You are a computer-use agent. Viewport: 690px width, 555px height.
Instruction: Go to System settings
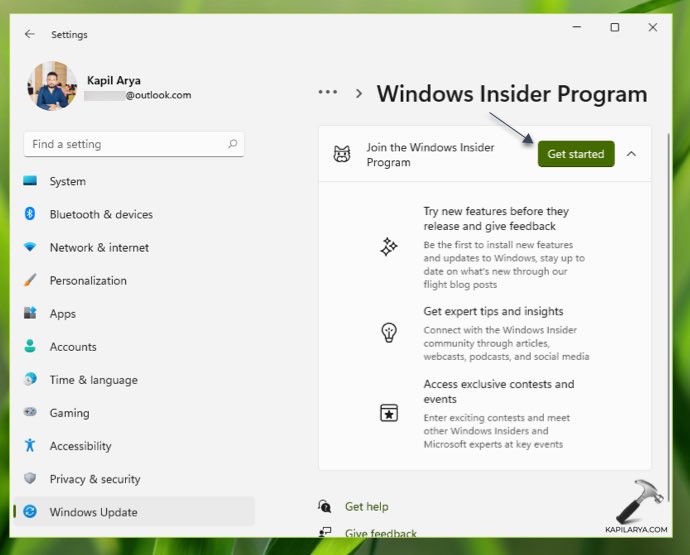[68, 181]
